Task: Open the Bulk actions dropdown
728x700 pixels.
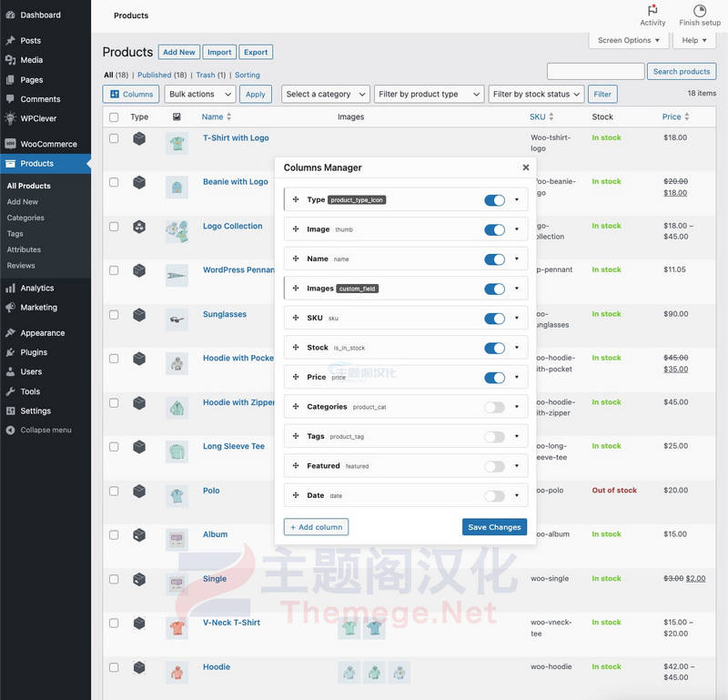Action: [x=200, y=95]
